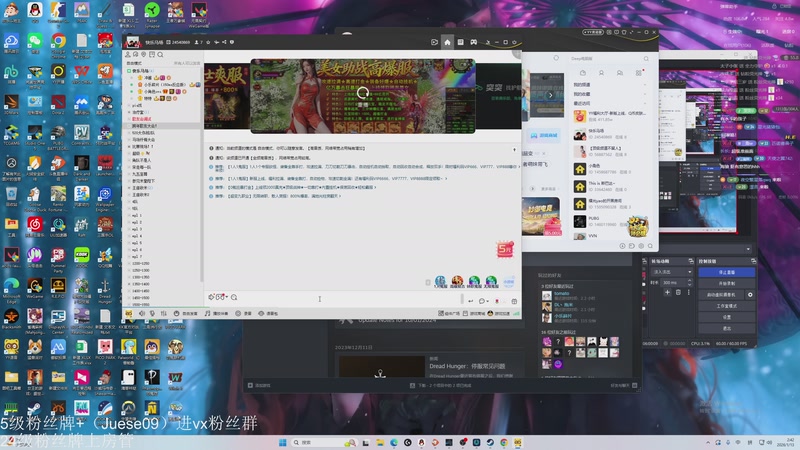Open virtual camera gear settings in OBS
Image resolution: width=800 pixels, height=450 pixels.
(750, 294)
